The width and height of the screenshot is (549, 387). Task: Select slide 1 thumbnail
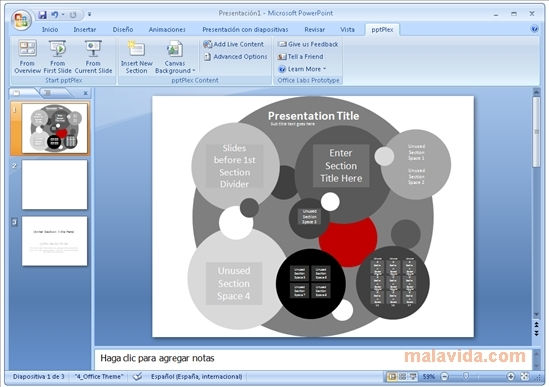[54, 128]
